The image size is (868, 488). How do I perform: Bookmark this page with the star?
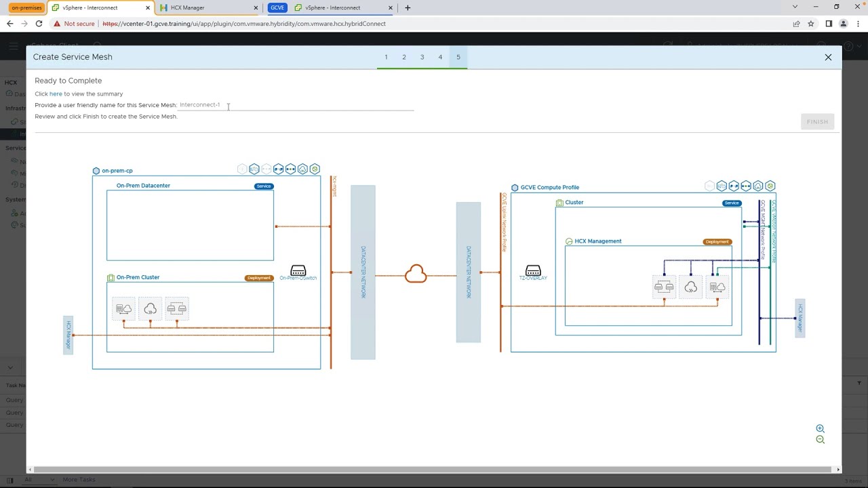pos(811,24)
